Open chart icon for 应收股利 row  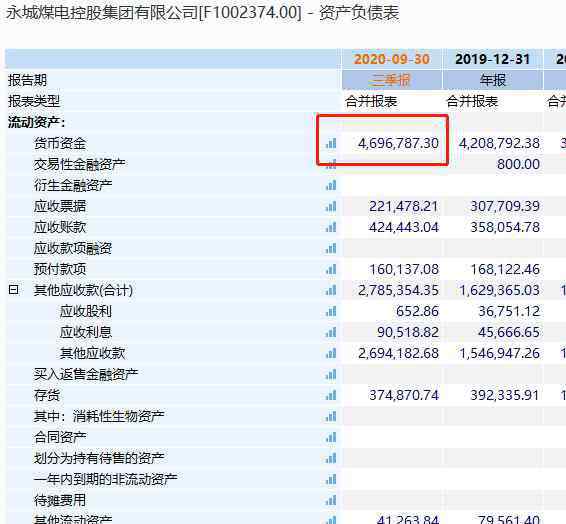pos(331,311)
